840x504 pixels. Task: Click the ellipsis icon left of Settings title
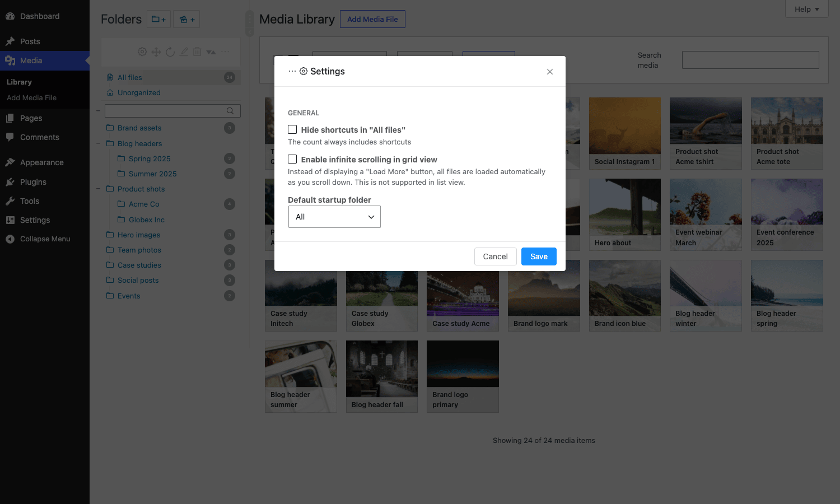click(292, 71)
